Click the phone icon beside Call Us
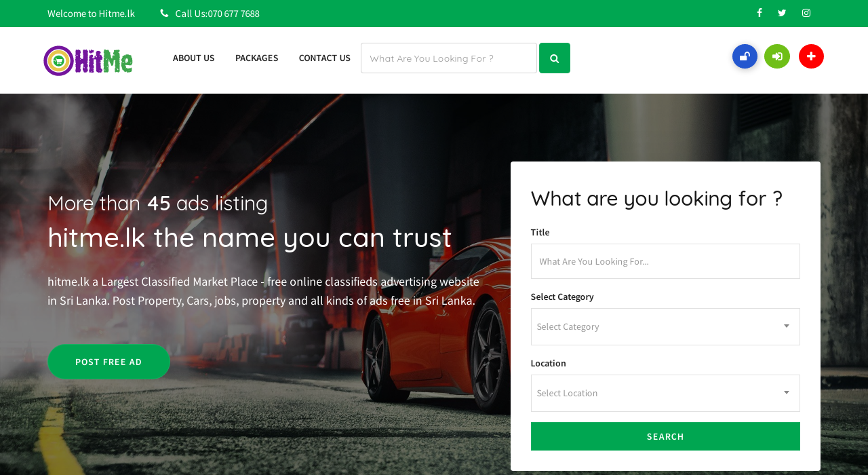This screenshot has width=868, height=475. (x=164, y=14)
